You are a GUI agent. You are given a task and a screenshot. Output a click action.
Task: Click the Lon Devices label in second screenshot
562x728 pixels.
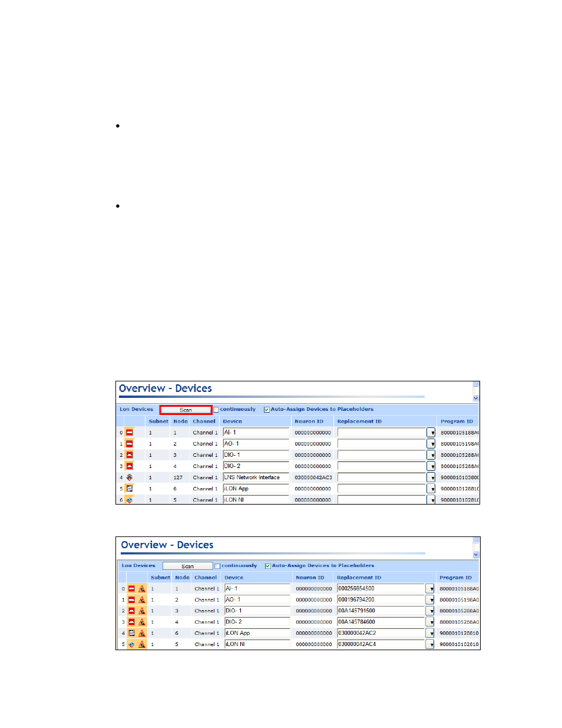[x=138, y=565]
